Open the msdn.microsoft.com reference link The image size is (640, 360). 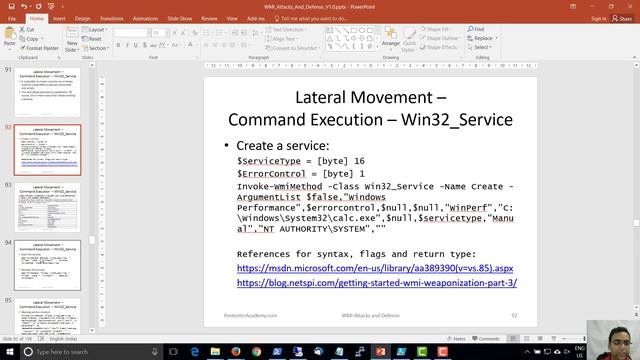(375, 268)
